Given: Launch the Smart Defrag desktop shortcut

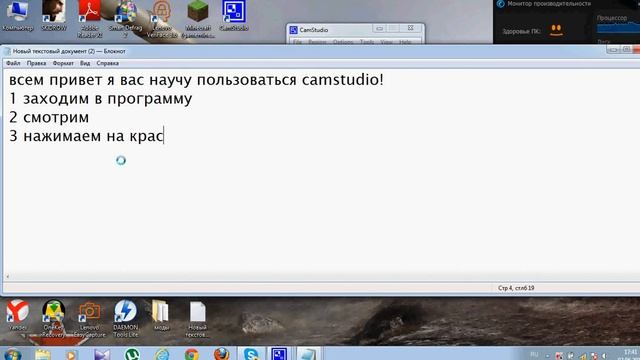Looking at the screenshot, I should pyautogui.click(x=125, y=19).
